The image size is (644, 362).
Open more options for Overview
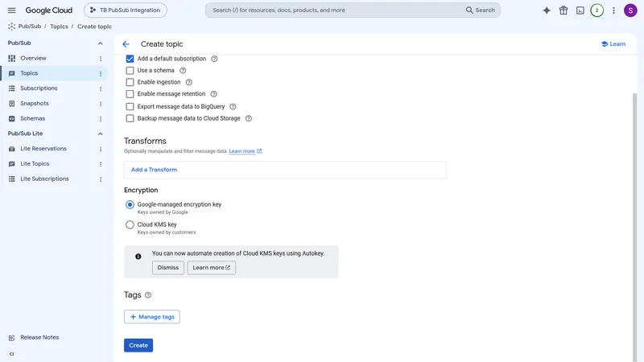(101, 58)
